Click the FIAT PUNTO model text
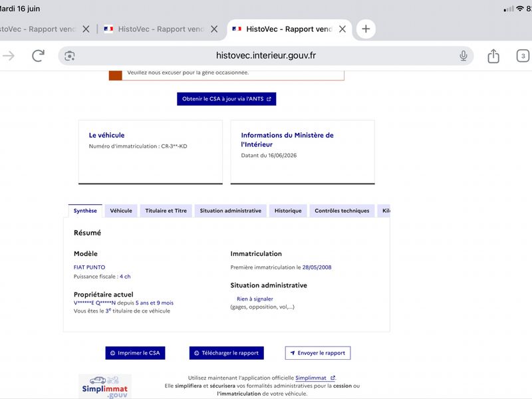Image resolution: width=532 pixels, height=399 pixels. 89,267
